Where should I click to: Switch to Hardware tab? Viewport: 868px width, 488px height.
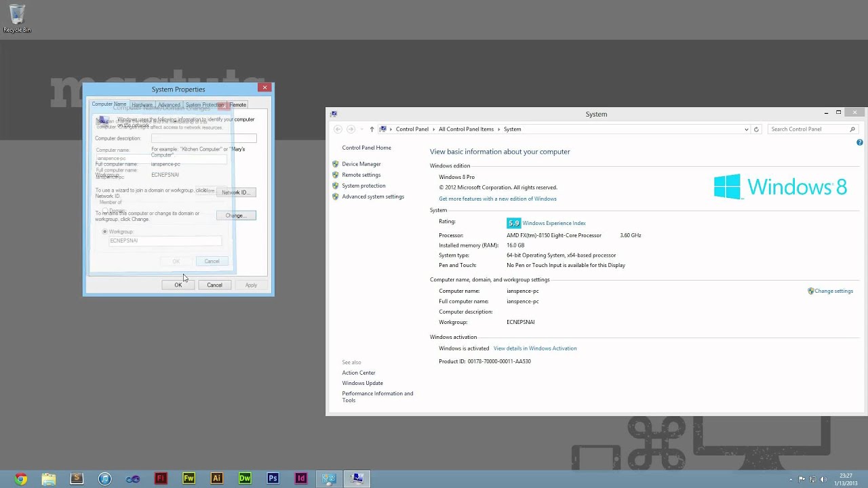click(x=142, y=105)
